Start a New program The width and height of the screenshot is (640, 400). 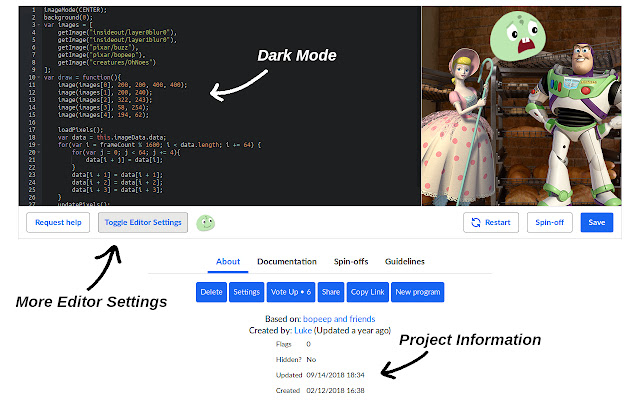[417, 292]
